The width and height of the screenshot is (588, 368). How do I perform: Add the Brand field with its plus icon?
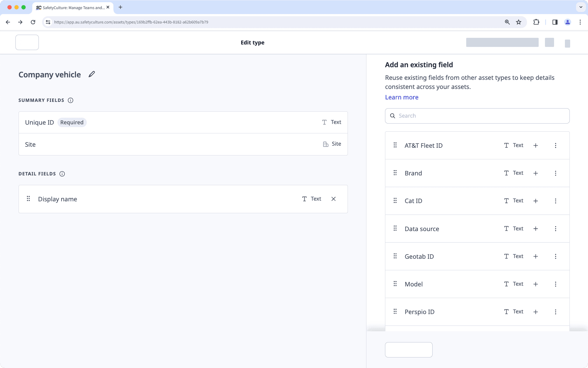[x=535, y=173]
